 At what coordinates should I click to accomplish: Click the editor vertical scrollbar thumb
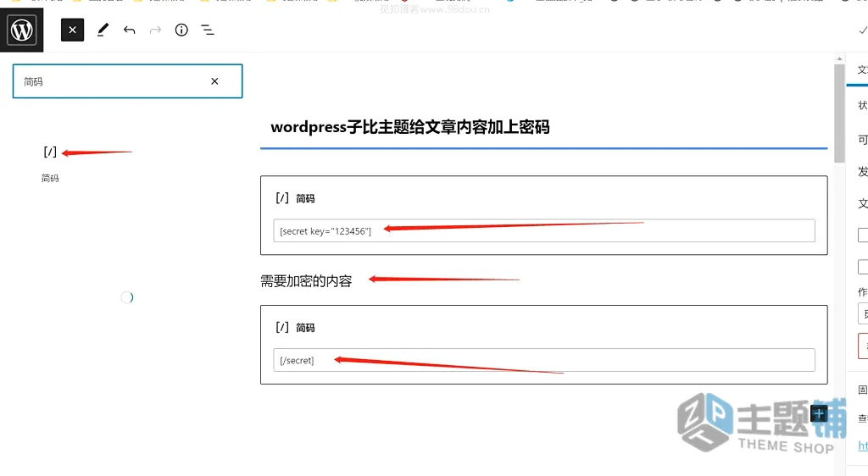pos(839,113)
